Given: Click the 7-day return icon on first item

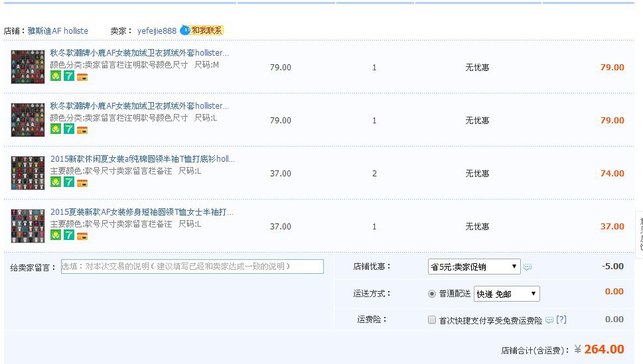Looking at the screenshot, I should [x=69, y=76].
